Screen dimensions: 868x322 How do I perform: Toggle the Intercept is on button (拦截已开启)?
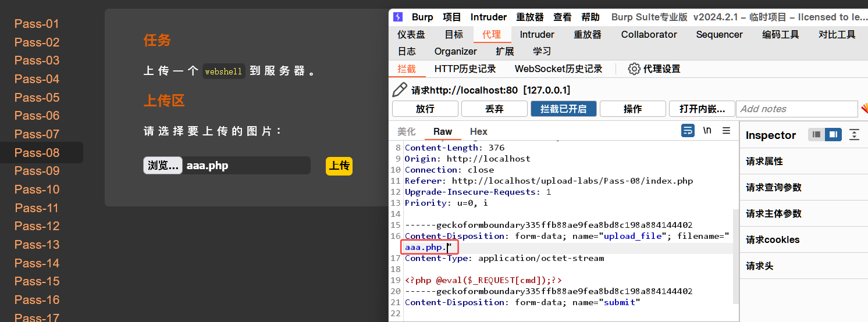pos(563,109)
